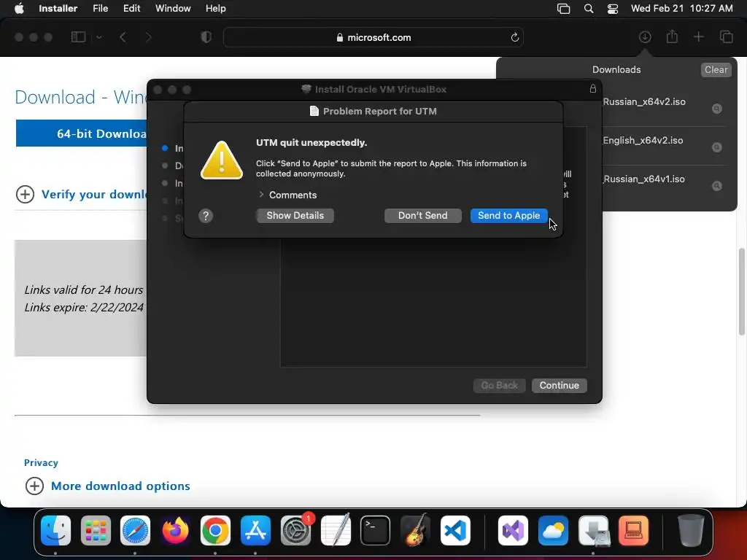
Task: Open the UTM icon in the Dock
Action: click(x=634, y=530)
